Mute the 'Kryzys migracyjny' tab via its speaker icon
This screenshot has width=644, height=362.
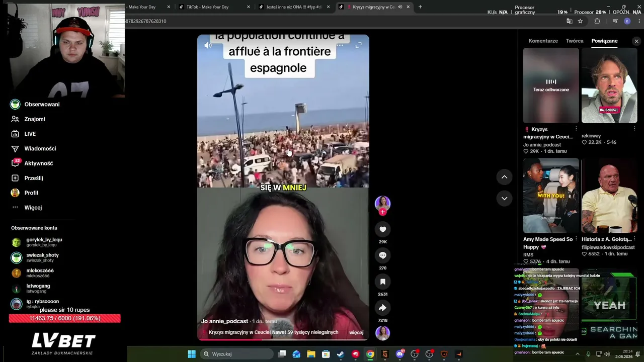tap(400, 7)
